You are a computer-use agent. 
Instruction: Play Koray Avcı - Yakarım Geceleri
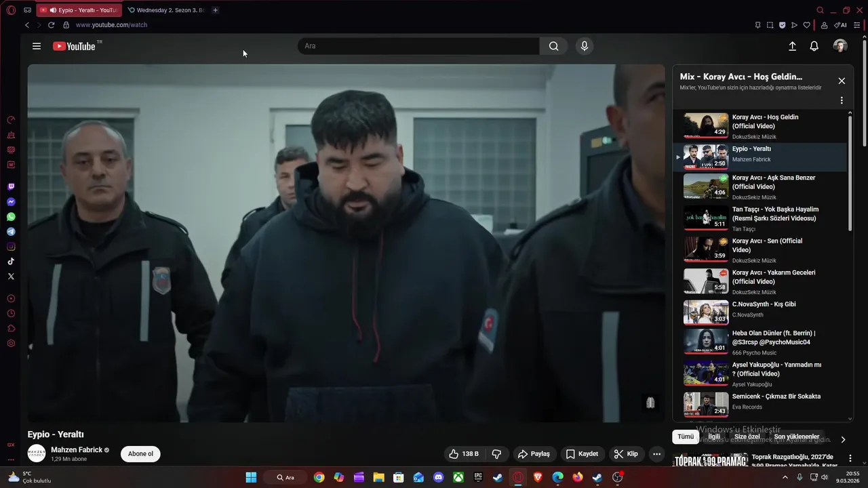pyautogui.click(x=759, y=281)
